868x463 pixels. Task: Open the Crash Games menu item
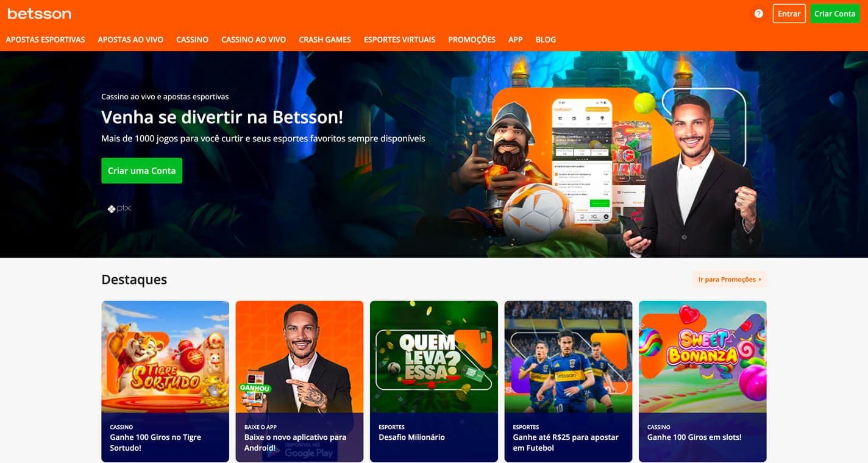[325, 40]
